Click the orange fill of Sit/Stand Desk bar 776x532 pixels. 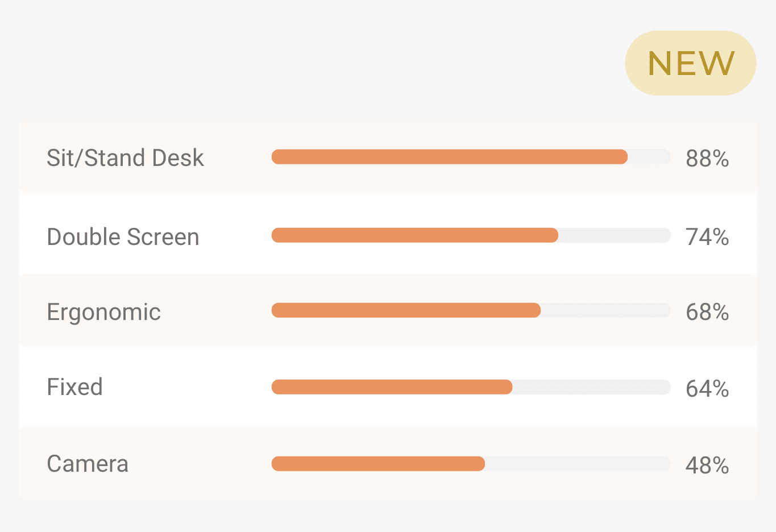point(449,157)
